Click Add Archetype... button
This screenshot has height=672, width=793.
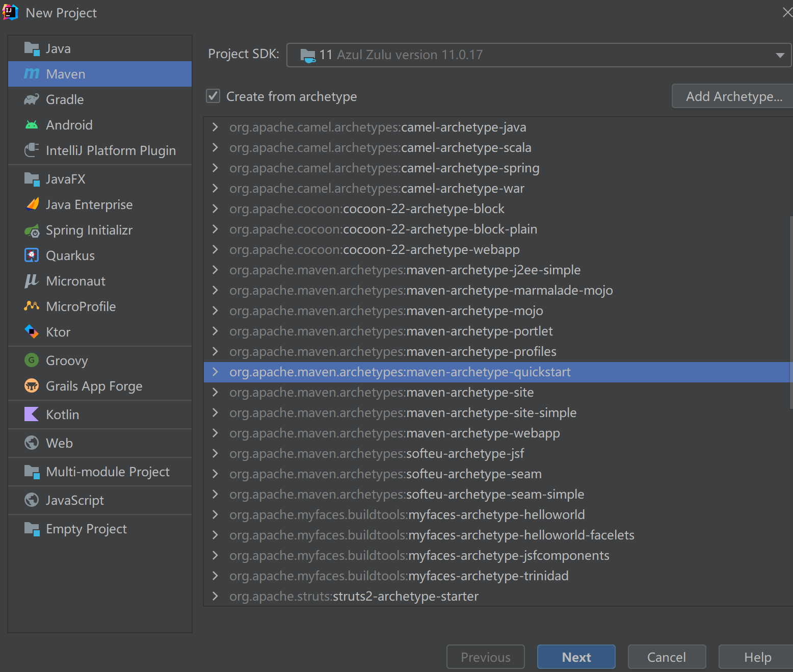point(733,96)
